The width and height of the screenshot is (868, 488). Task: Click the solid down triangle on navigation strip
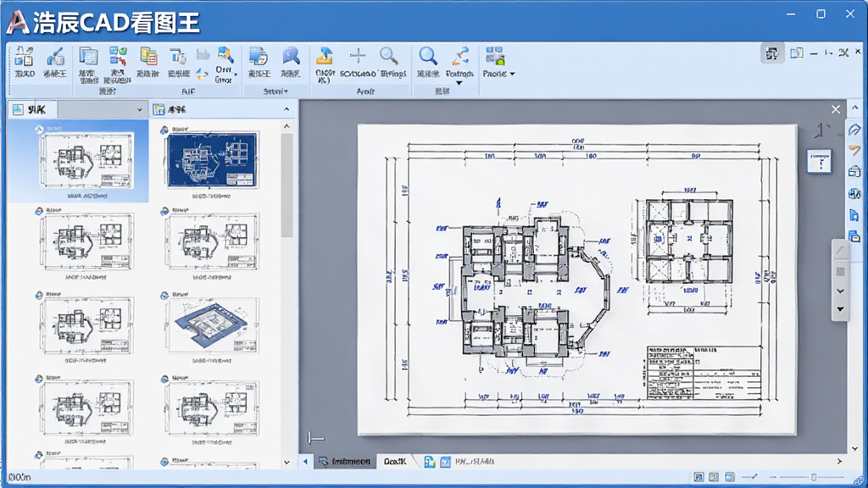pyautogui.click(x=840, y=309)
